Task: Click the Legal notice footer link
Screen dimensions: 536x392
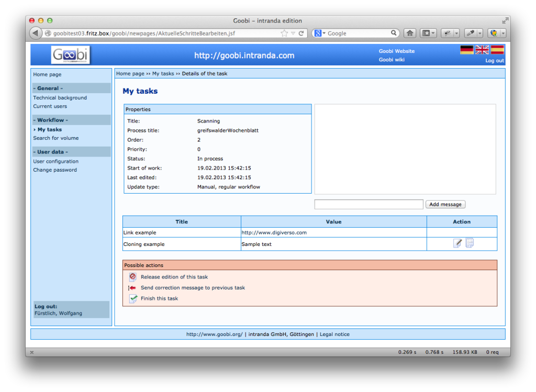Action: (x=334, y=334)
